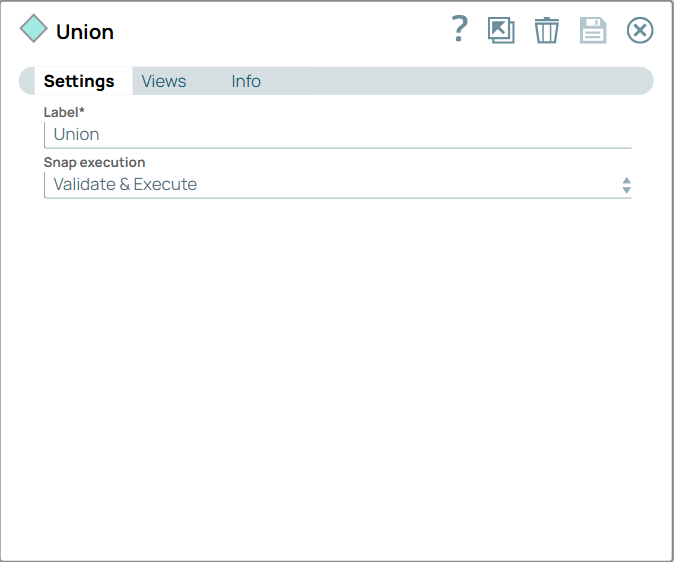This screenshot has height=562, width=674.
Task: Click the teal diamond Union snap icon
Action: pyautogui.click(x=34, y=29)
